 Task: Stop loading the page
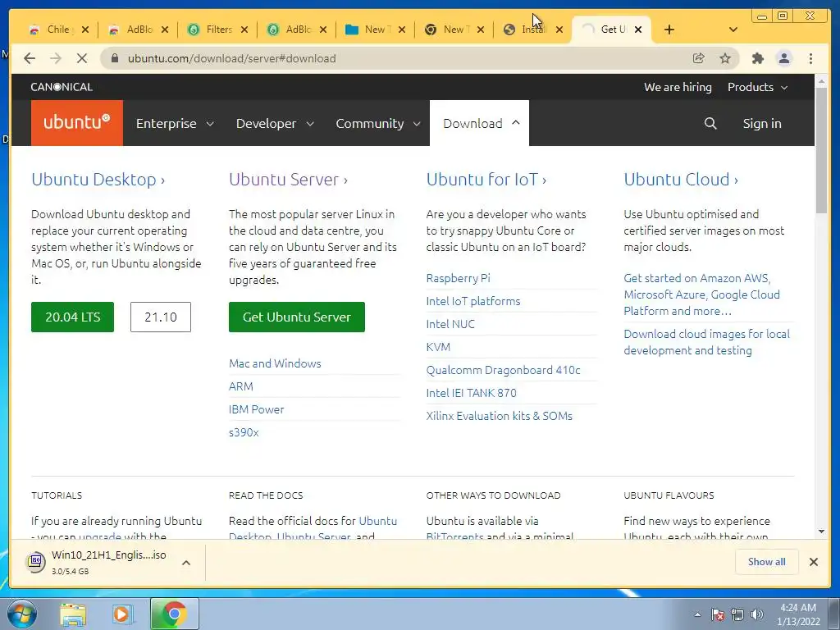(x=81, y=58)
